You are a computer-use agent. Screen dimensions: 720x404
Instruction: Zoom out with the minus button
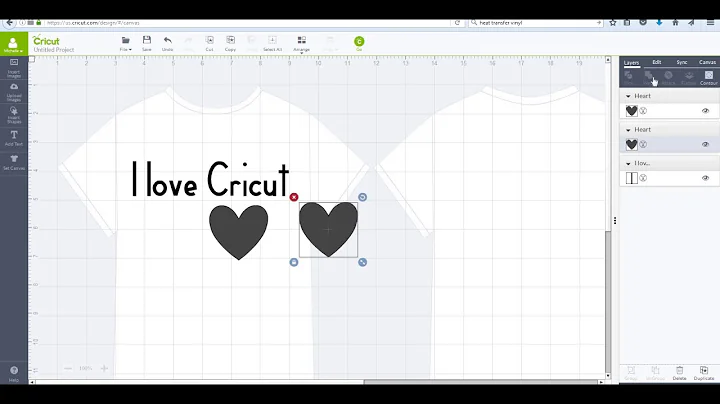68,368
